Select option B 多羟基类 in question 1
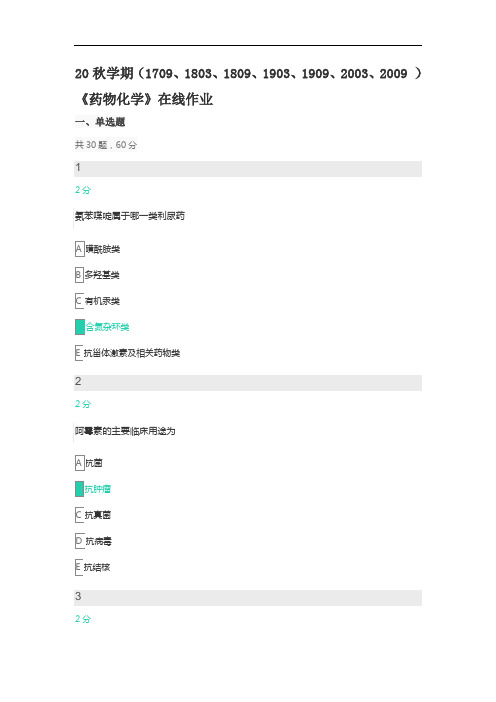This screenshot has width=496, height=702. [x=97, y=275]
